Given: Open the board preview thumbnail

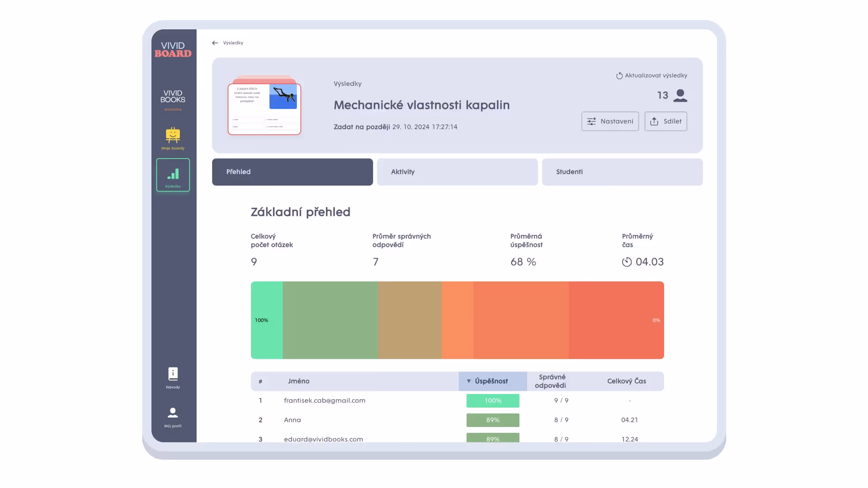Looking at the screenshot, I should (x=264, y=108).
